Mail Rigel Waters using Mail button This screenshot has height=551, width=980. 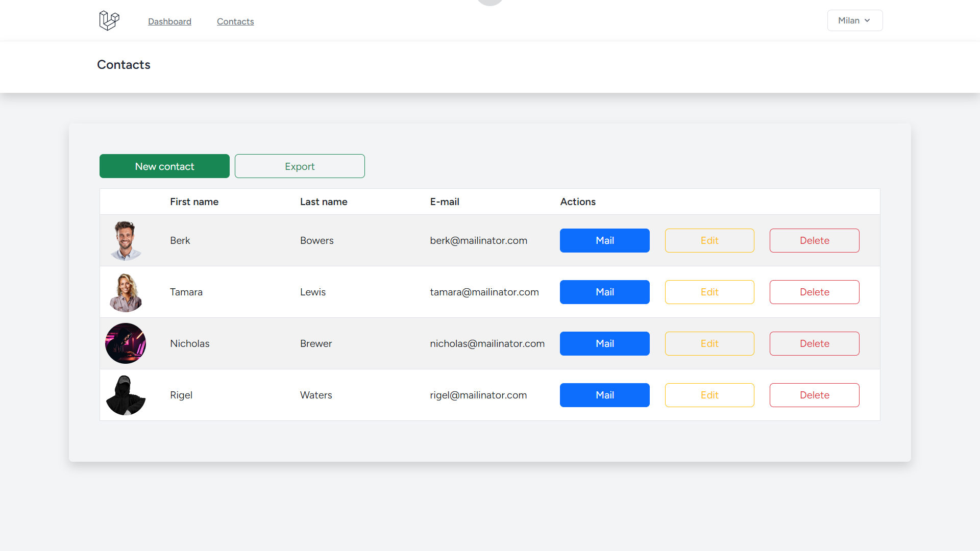(604, 395)
